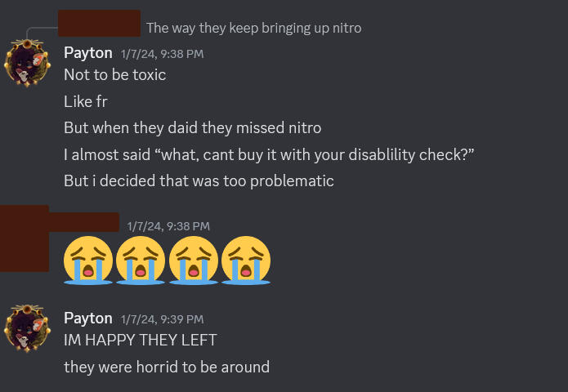Open Payton's avatar on the 9:38 PM message

point(27,64)
